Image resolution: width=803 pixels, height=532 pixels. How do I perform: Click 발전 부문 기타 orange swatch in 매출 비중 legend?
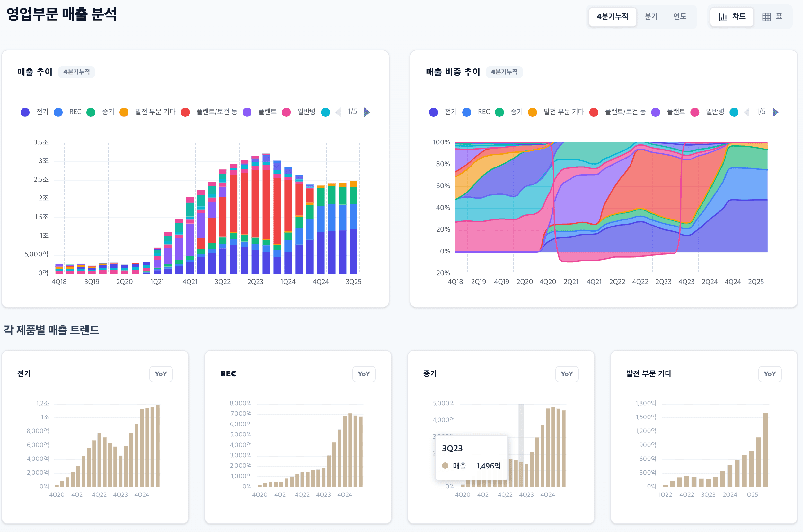[533, 112]
